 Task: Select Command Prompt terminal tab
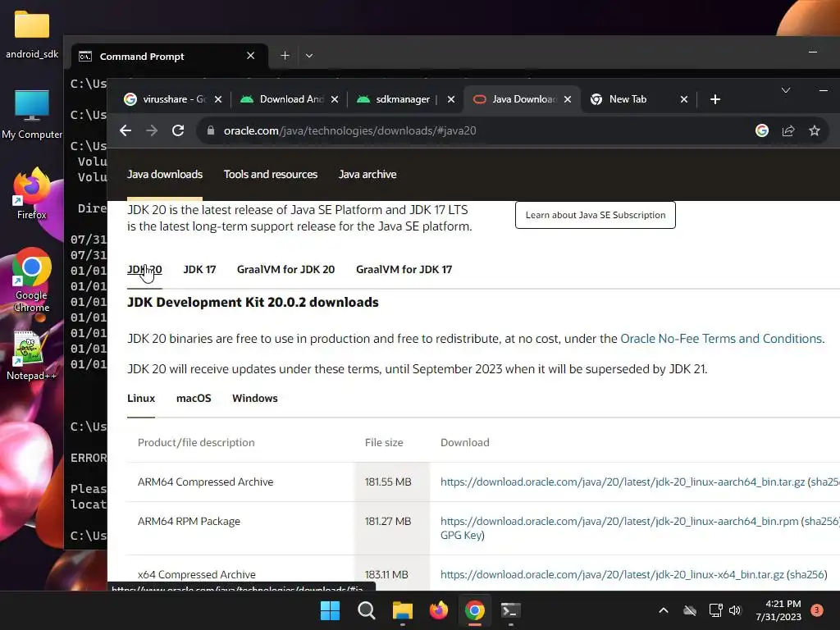pos(169,57)
